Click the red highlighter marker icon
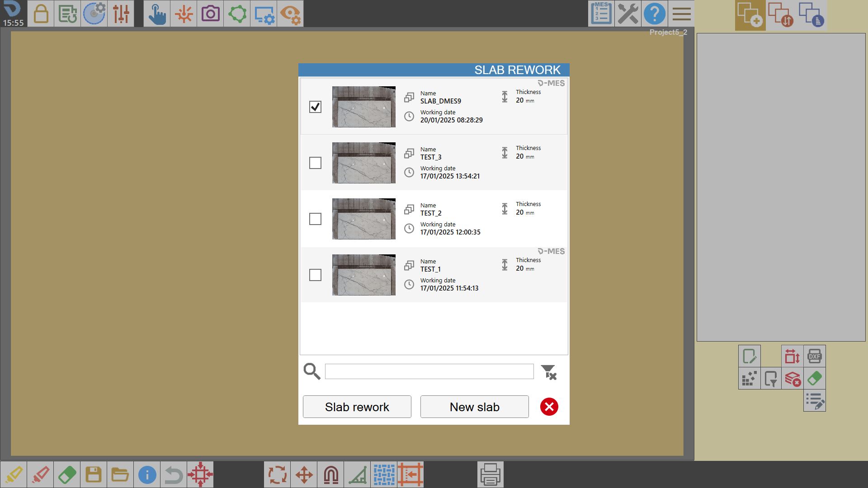Image resolution: width=868 pixels, height=488 pixels. 40,474
